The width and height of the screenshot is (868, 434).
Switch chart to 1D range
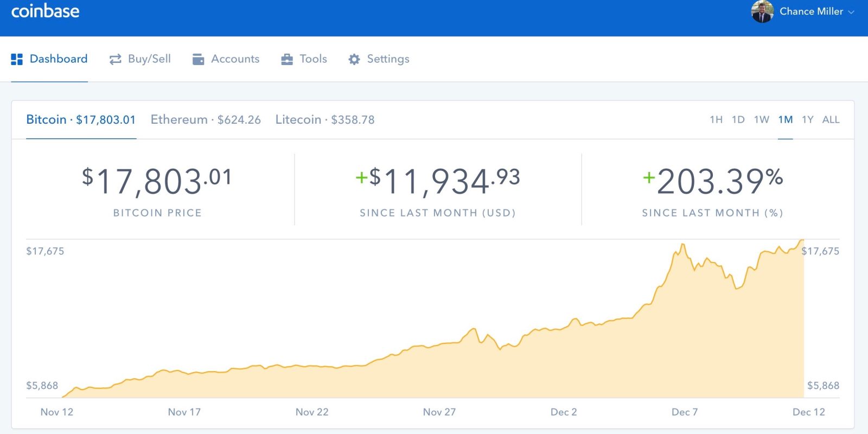[738, 119]
